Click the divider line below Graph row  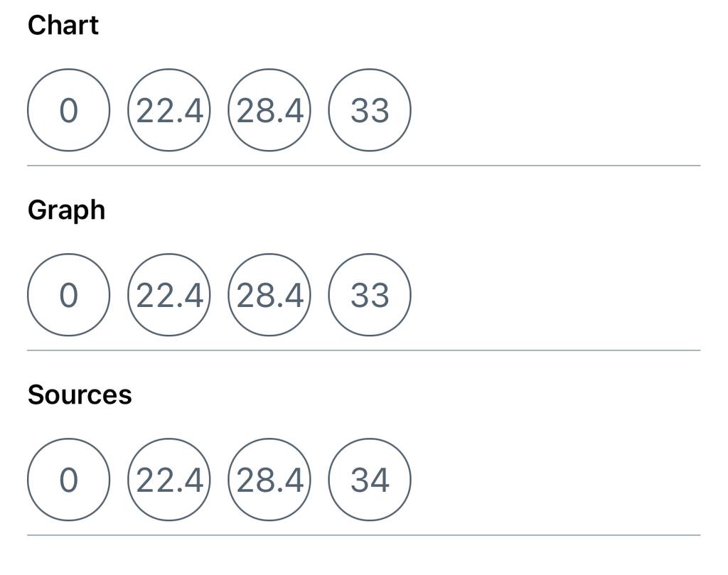[x=363, y=350]
